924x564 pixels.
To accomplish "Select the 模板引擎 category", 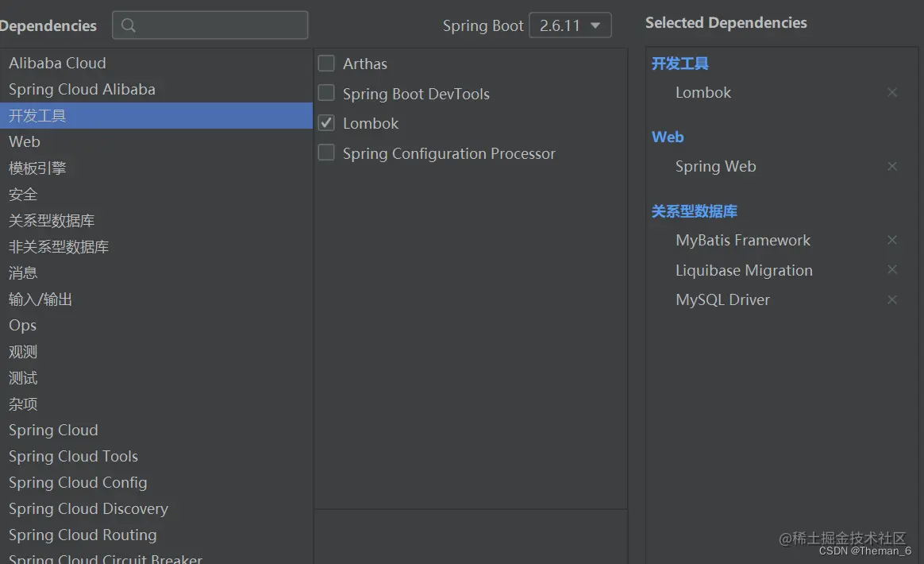I will tap(156, 168).
